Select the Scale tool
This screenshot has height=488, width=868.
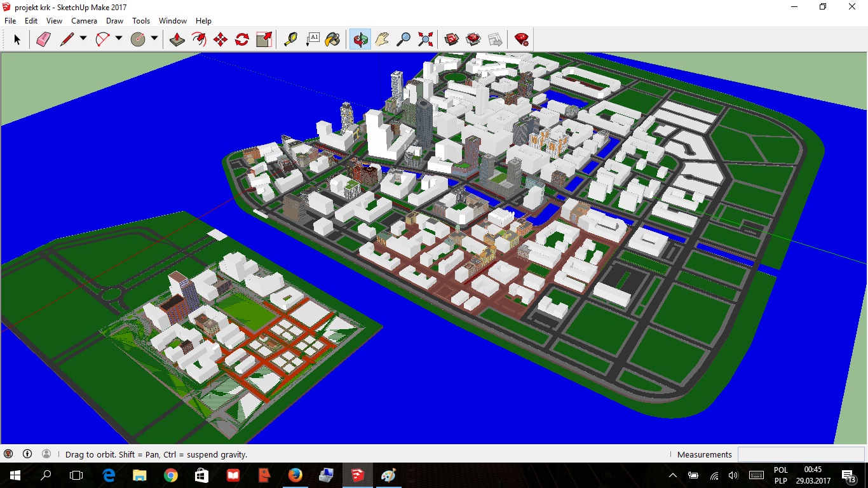[x=264, y=40]
